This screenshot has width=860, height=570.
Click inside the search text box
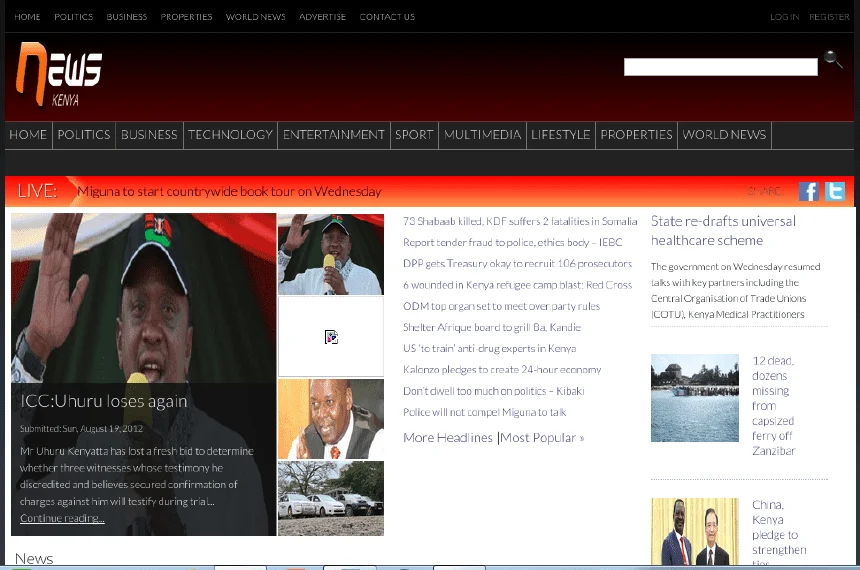(720, 67)
